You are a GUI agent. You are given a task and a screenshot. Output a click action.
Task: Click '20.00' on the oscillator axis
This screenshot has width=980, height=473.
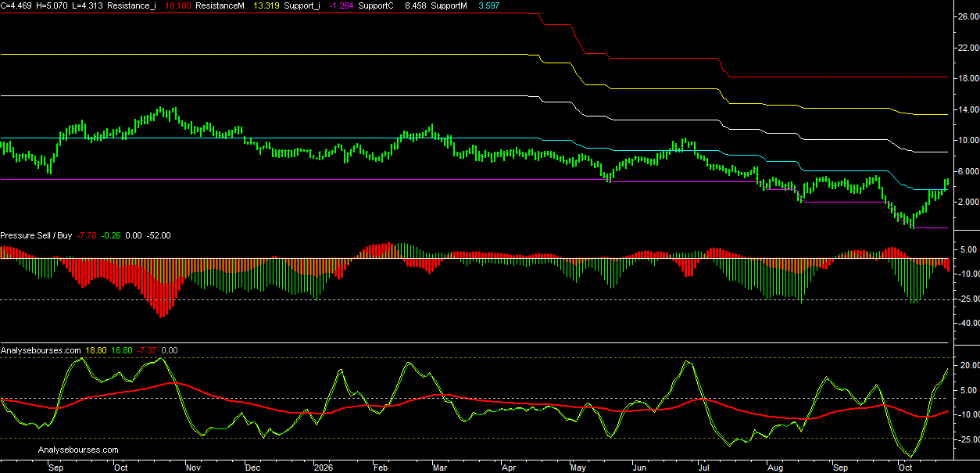point(970,366)
